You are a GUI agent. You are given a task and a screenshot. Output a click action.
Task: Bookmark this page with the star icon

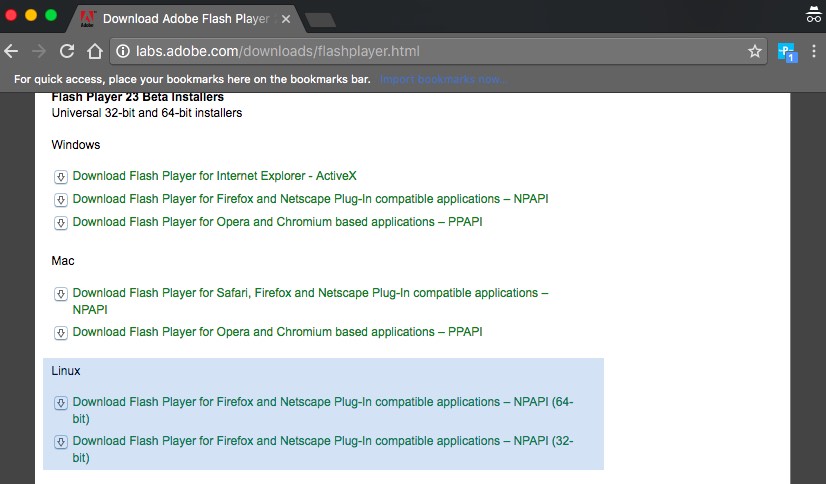click(x=755, y=51)
